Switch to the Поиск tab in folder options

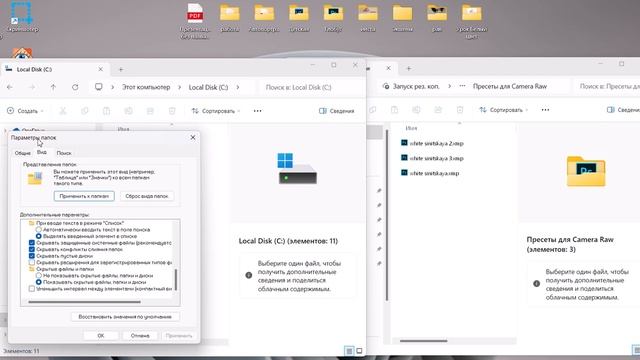coord(64,153)
